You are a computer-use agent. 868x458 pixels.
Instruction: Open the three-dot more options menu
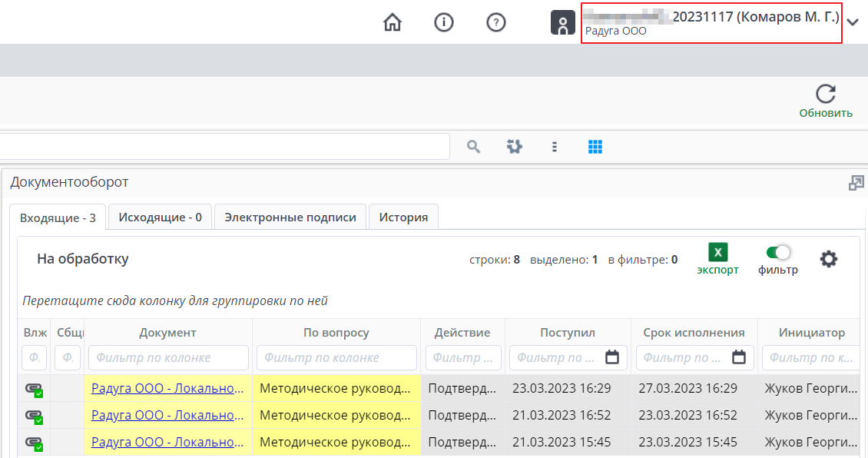point(555,146)
